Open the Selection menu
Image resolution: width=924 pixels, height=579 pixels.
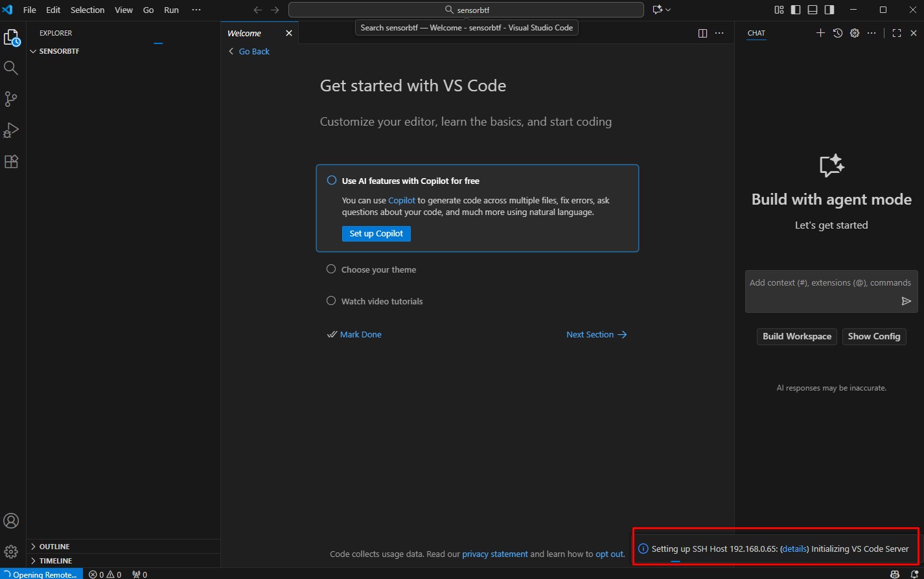[x=87, y=10]
